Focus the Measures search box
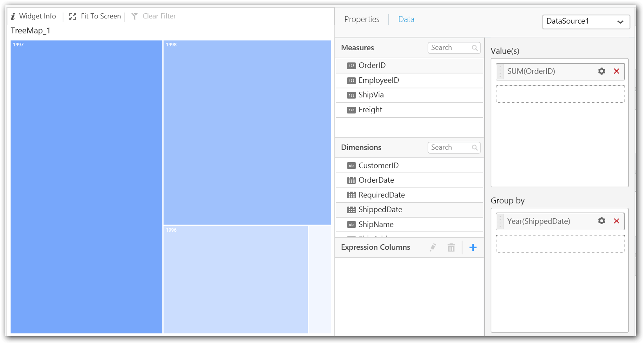This screenshot has height=344, width=644. pos(450,48)
